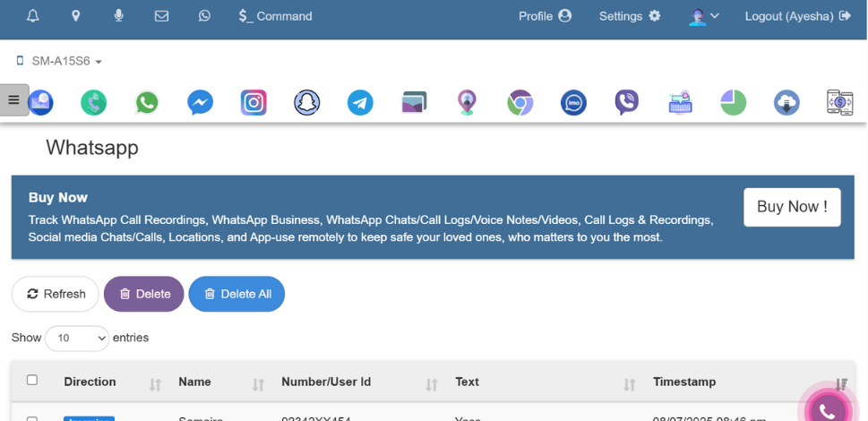Click the location pin icon in top bar
Screen dimensions: 868x421
[76, 16]
